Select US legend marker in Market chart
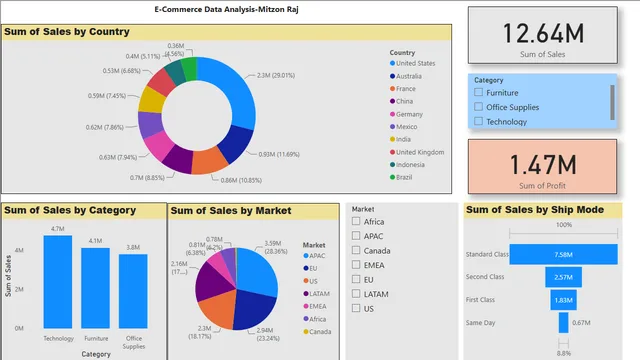The width and height of the screenshot is (640, 360). tap(306, 281)
